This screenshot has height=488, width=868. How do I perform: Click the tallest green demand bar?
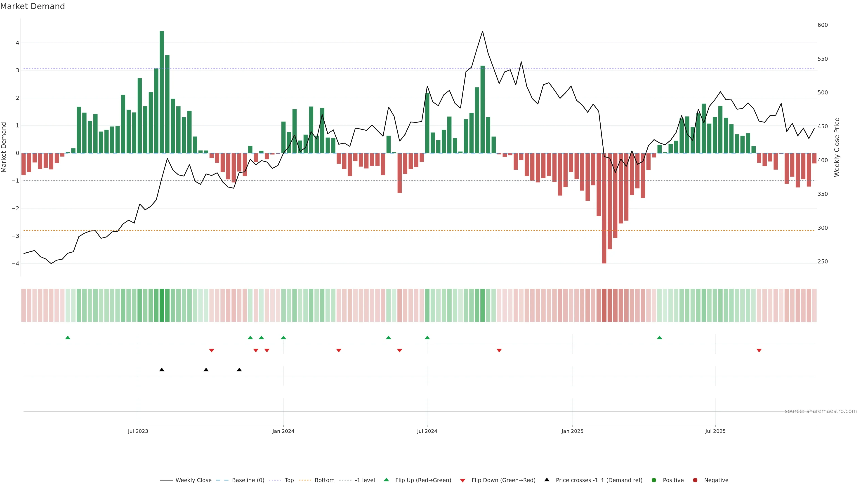(x=162, y=91)
